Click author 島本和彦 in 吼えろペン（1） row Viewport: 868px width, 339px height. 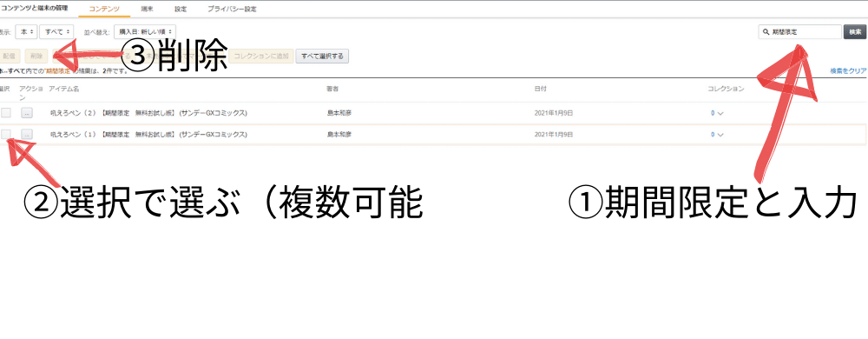click(339, 134)
